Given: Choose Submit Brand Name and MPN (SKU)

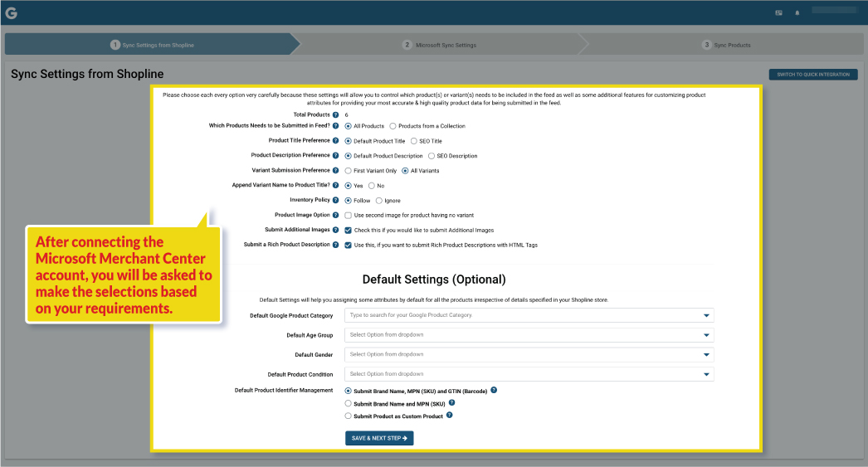Looking at the screenshot, I should [x=349, y=403].
